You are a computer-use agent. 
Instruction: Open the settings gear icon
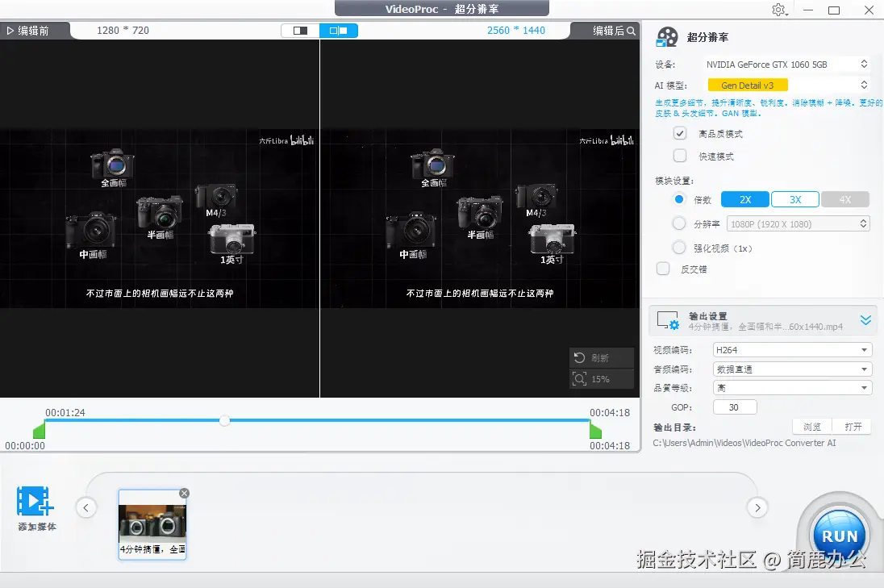tap(778, 10)
